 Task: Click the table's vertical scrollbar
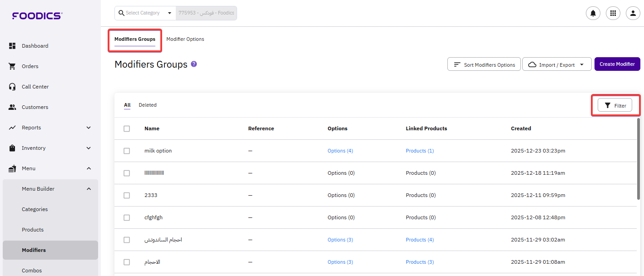coord(638,159)
